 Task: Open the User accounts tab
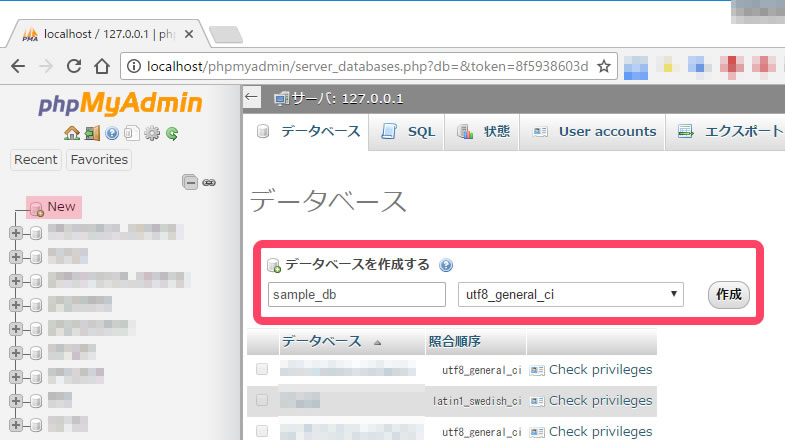click(x=593, y=132)
